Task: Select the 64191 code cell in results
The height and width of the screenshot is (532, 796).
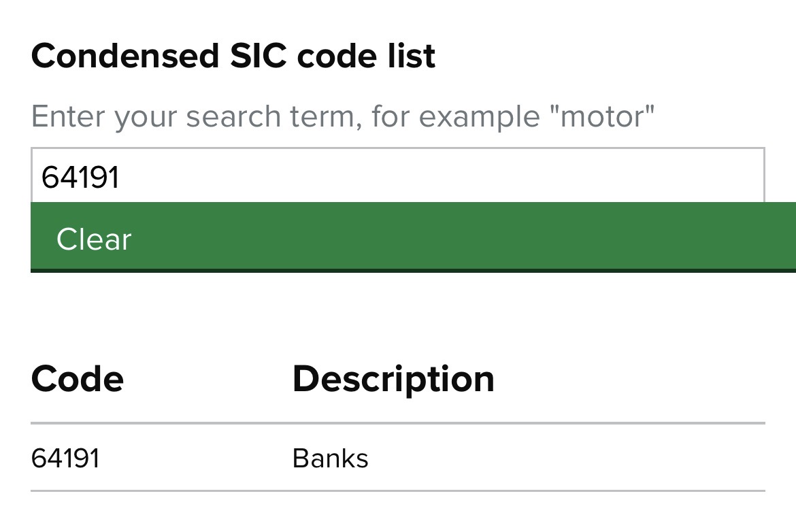Action: (65, 458)
